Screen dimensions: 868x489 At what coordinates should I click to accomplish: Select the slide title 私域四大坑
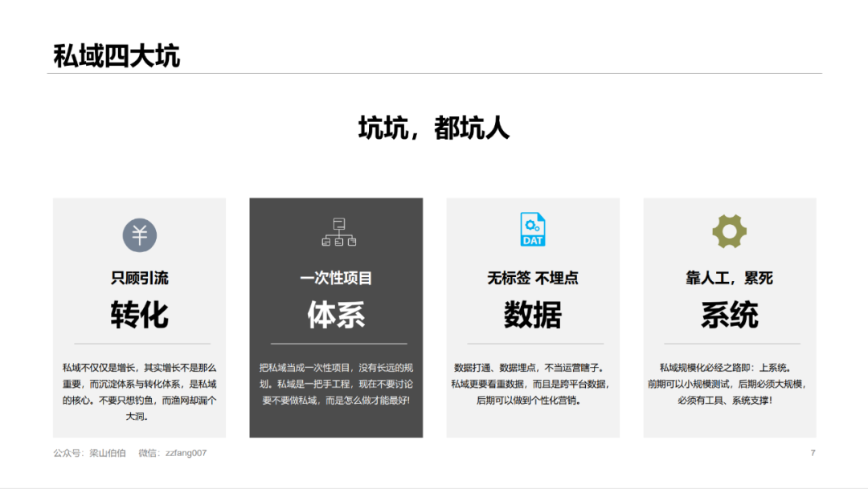coord(117,56)
